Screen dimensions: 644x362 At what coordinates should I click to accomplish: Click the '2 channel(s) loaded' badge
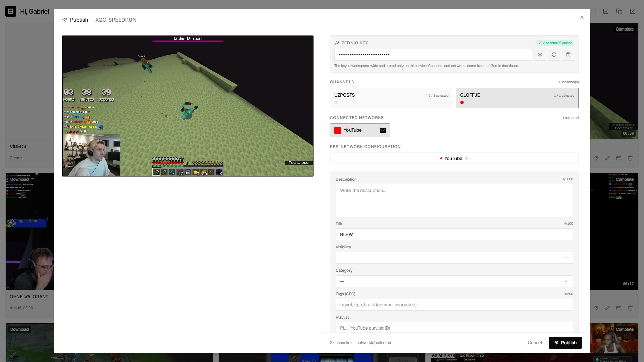click(555, 43)
